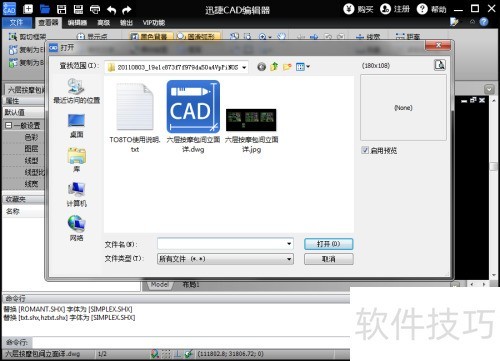Select the TOSTO txt file icon
Screen dimensions: 500x361
tap(135, 107)
